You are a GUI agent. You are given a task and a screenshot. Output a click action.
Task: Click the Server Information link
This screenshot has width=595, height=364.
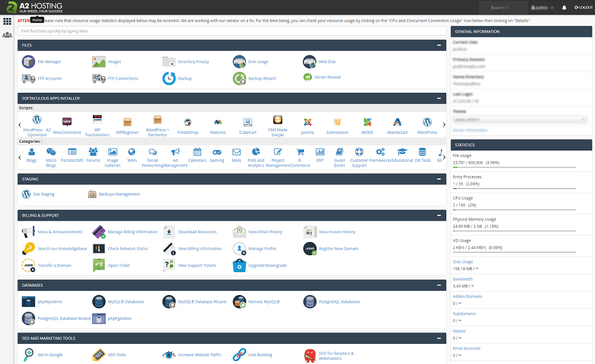(470, 130)
